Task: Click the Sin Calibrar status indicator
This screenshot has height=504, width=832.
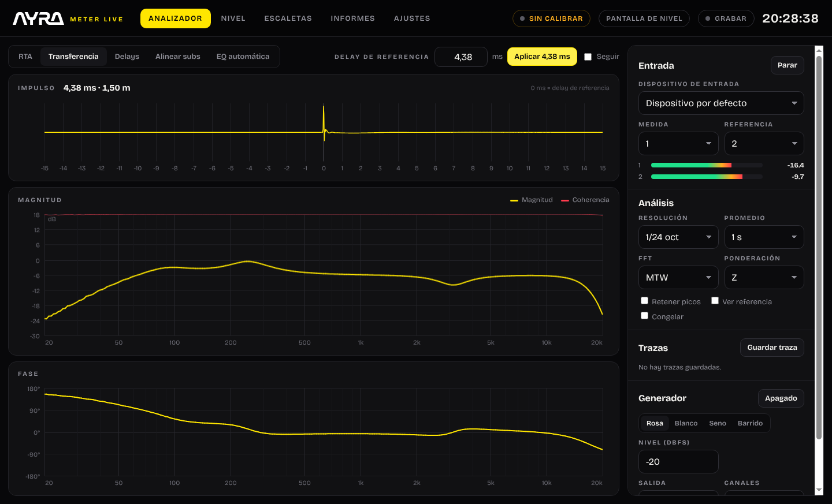Action: click(551, 18)
